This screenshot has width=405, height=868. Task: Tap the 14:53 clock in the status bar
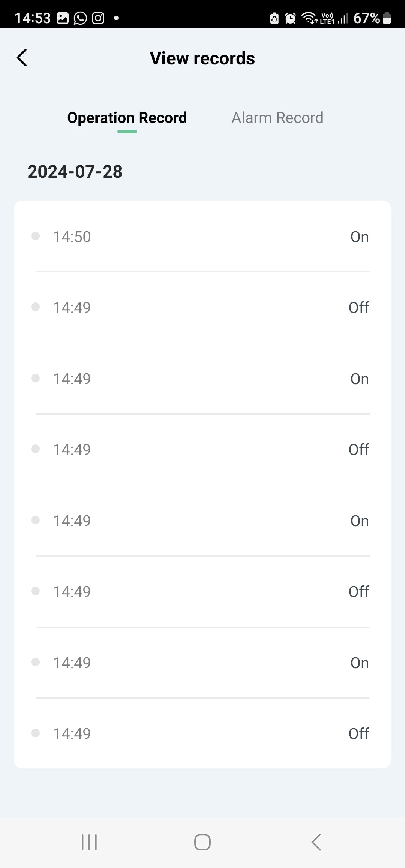click(33, 18)
